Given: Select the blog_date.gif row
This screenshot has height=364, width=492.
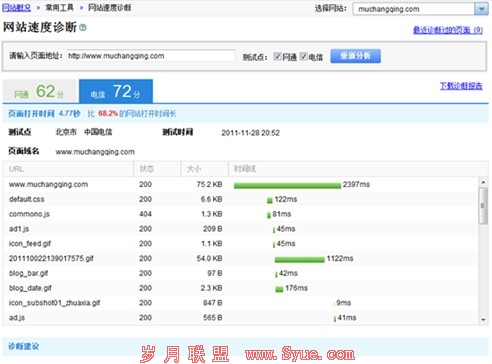Looking at the screenshot, I should (x=240, y=288).
